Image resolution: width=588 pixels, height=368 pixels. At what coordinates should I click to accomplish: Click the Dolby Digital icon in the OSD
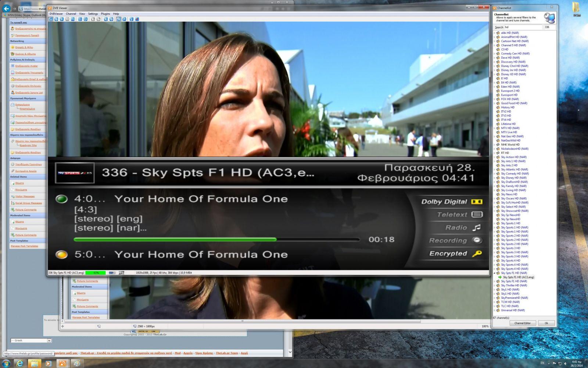[x=477, y=202]
